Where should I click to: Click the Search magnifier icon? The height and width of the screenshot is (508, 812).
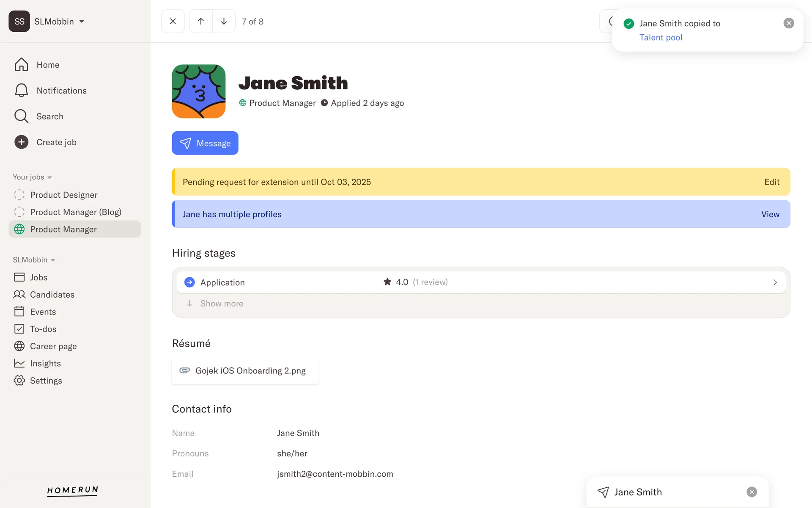click(21, 116)
